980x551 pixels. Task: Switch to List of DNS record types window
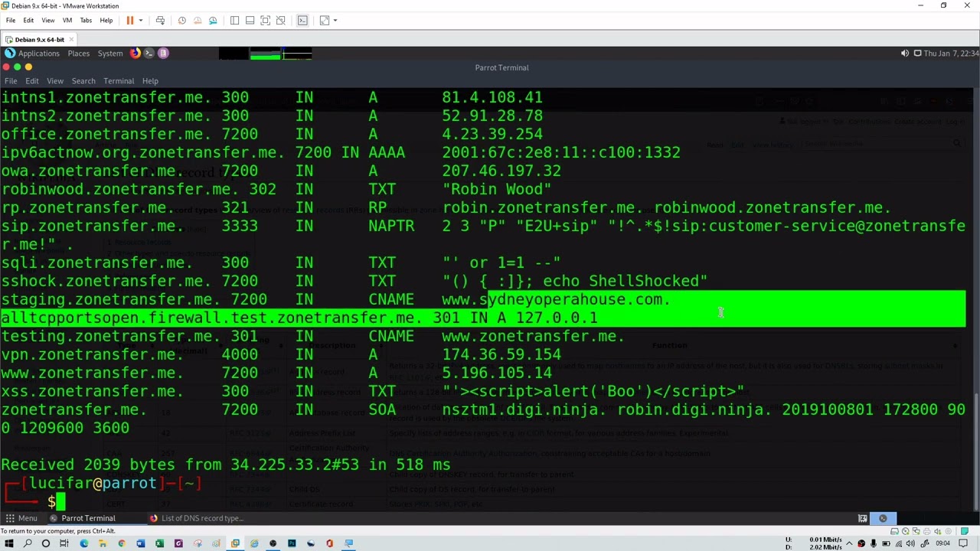click(x=196, y=518)
